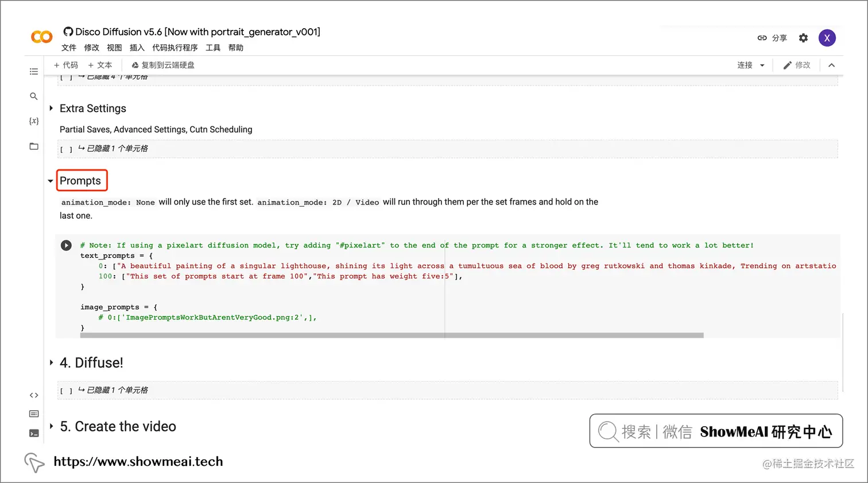Click the 5. Create the video heading
Viewport: 868px width, 483px height.
[118, 427]
